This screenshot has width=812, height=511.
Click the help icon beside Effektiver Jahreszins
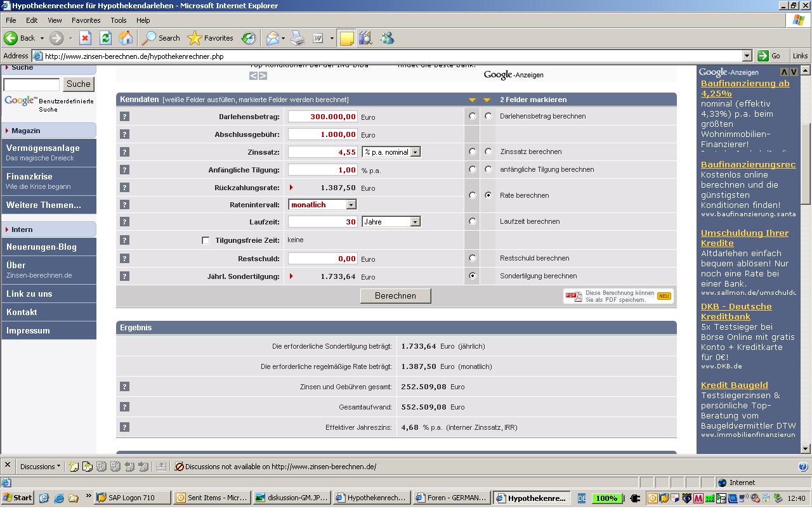124,427
